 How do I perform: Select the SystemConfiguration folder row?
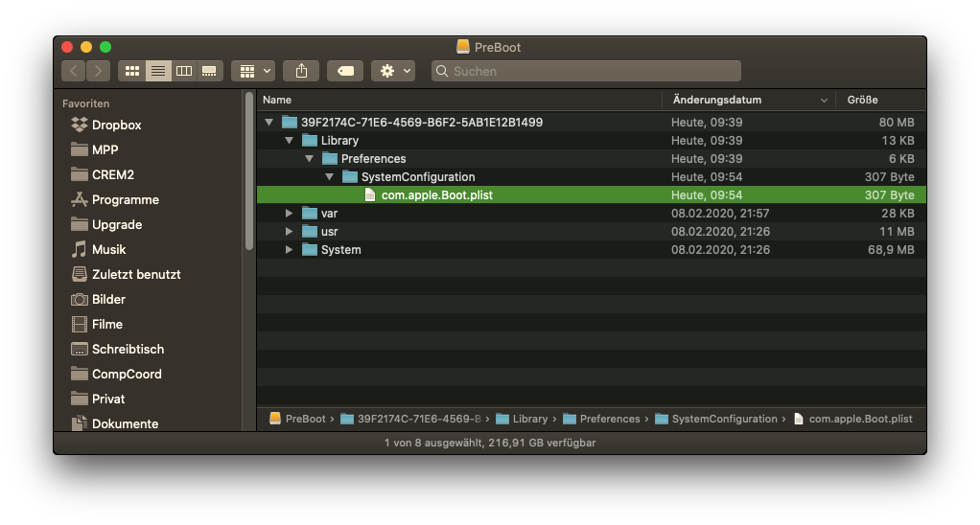coord(592,176)
